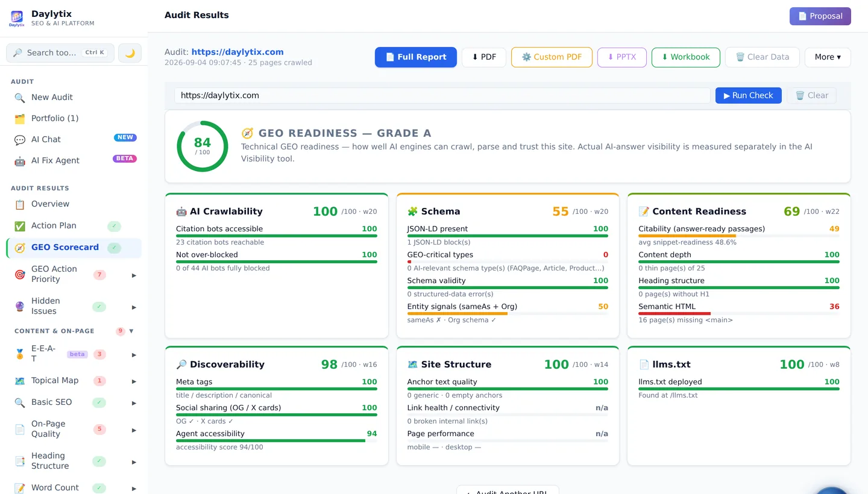Expand On-Page Quality submenu arrow
The image size is (868, 494).
134,430
